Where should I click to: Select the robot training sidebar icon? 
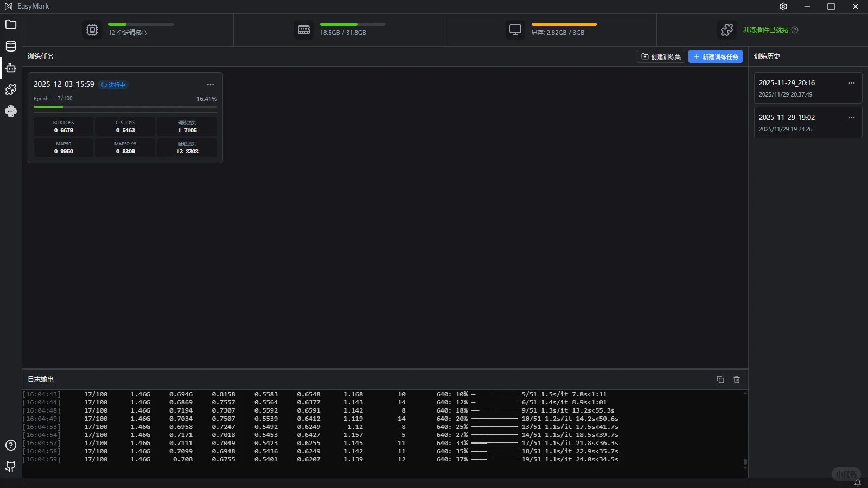[x=11, y=68]
